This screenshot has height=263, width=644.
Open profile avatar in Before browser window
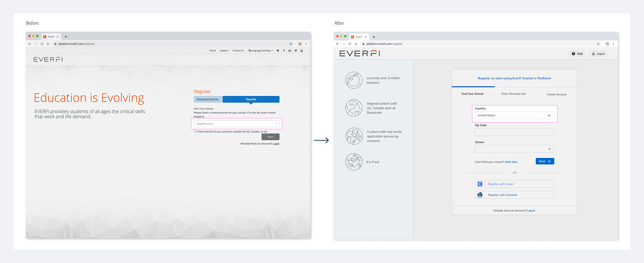pos(300,44)
